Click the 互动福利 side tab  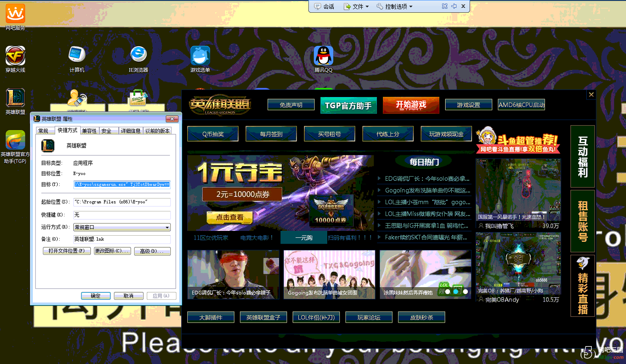tap(583, 157)
